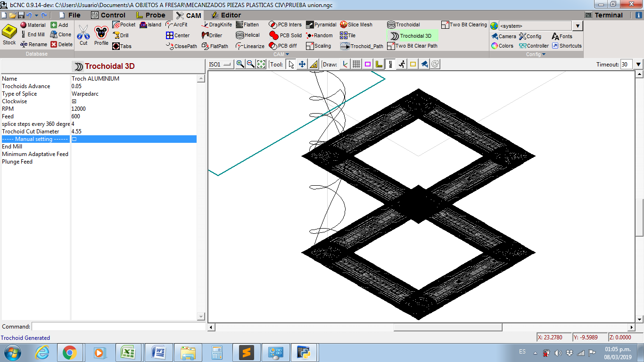Select the Center tool
The height and width of the screenshot is (362, 644).
coord(178,35)
